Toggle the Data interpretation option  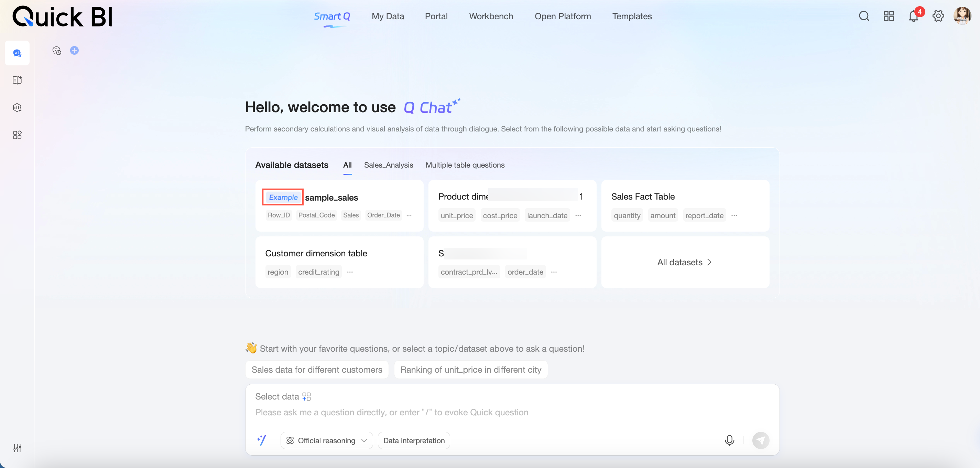tap(414, 440)
